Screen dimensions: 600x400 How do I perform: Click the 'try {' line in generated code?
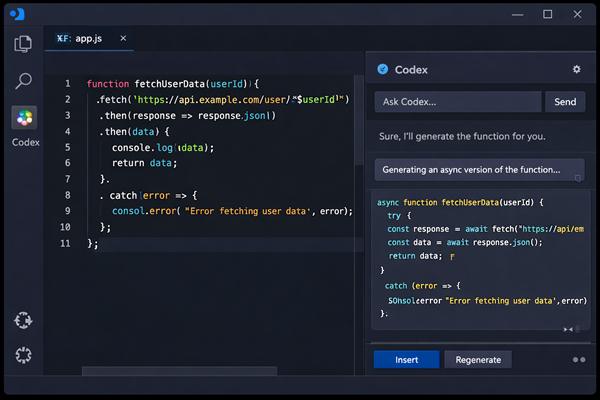point(399,216)
